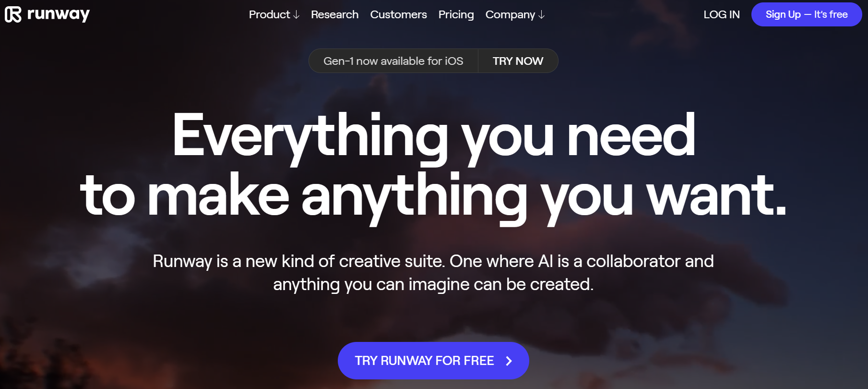Image resolution: width=868 pixels, height=389 pixels.
Task: Expand the arrow beside Company
Action: point(541,15)
